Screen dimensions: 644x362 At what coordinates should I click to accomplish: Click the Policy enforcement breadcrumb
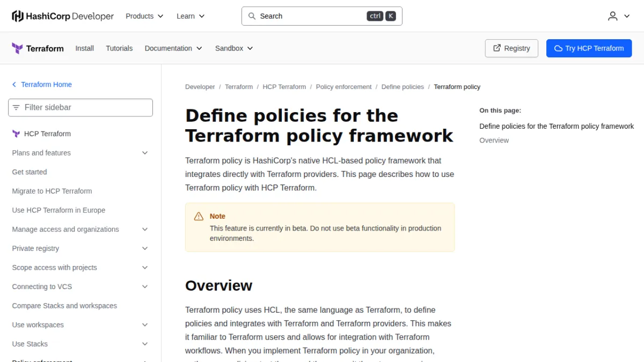click(344, 87)
